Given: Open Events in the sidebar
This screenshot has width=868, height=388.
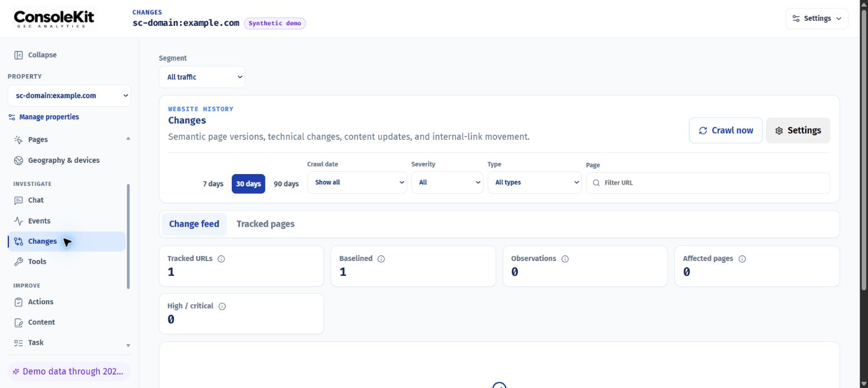Looking at the screenshot, I should coord(67,221).
